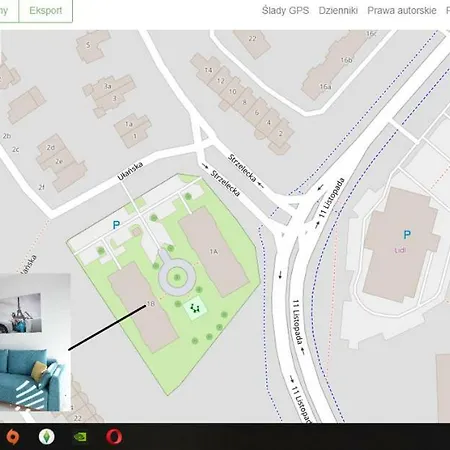Open Dzienniki link

pos(338,11)
